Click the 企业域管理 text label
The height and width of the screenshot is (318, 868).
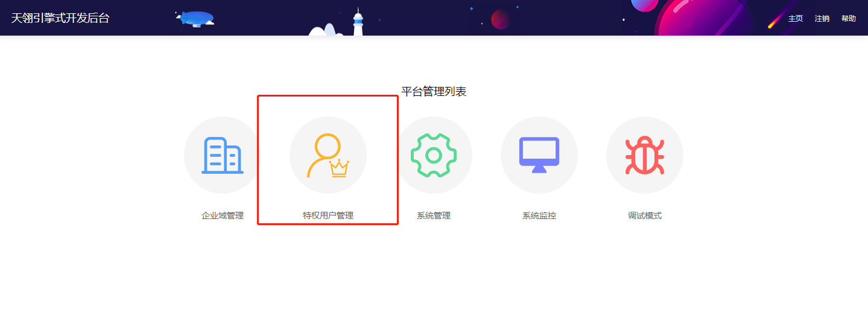coord(223,215)
